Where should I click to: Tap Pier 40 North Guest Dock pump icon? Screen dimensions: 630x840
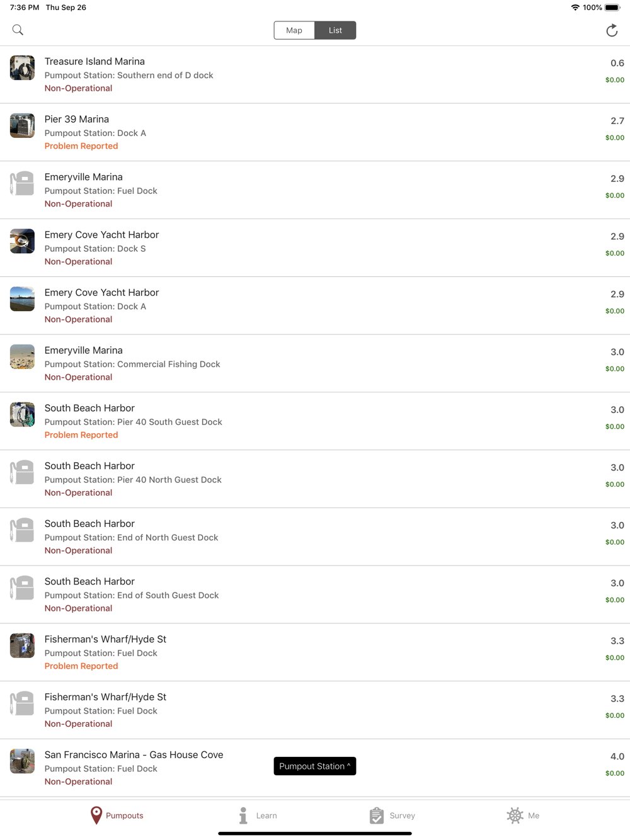(x=22, y=472)
